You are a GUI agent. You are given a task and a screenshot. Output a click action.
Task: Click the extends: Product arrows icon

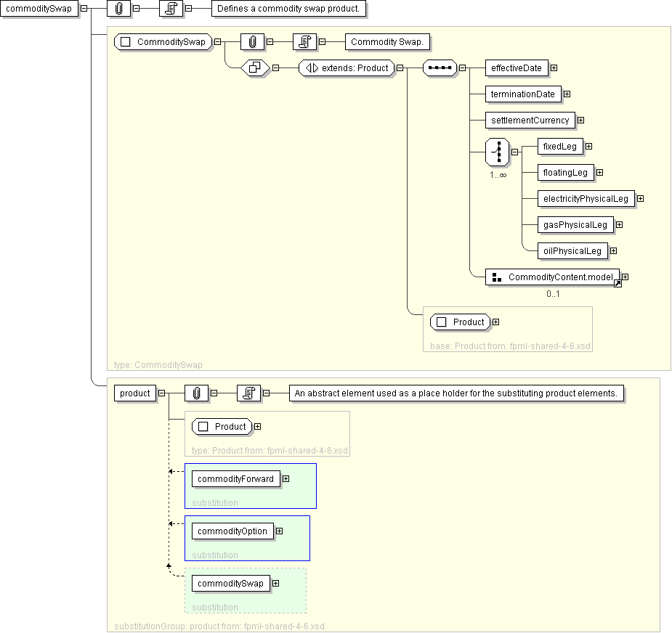312,68
